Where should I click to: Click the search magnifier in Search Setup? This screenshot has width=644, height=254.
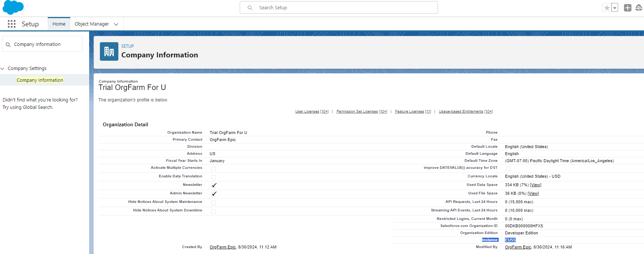[x=250, y=8]
